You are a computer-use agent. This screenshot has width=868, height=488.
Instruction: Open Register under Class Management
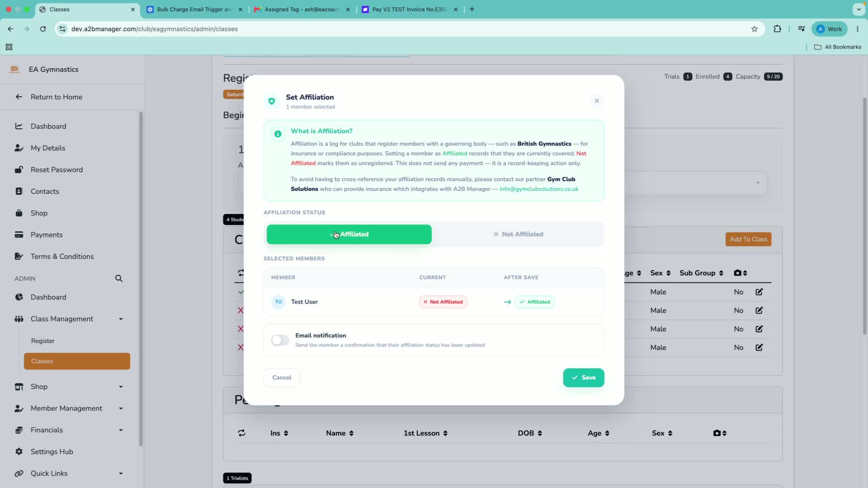click(43, 341)
